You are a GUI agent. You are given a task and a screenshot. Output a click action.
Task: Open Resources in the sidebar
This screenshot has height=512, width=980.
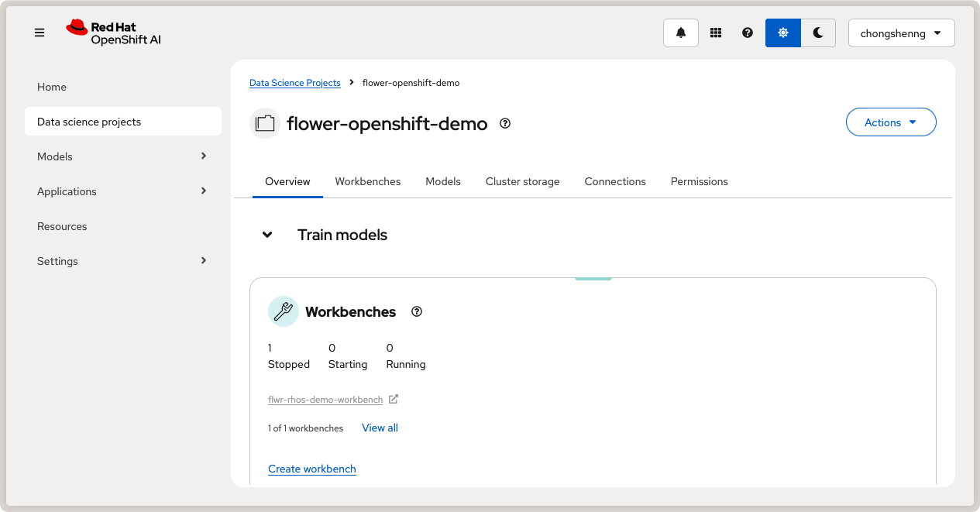coord(62,226)
